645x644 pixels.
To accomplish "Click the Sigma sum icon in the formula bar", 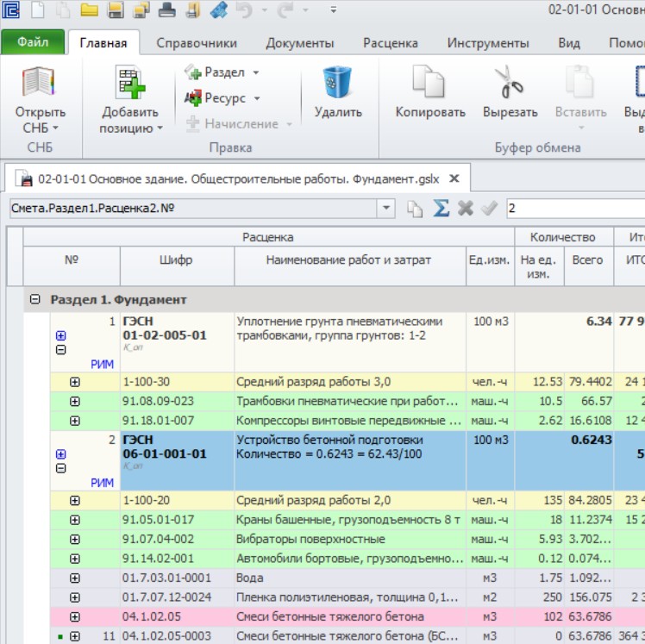I will click(441, 209).
